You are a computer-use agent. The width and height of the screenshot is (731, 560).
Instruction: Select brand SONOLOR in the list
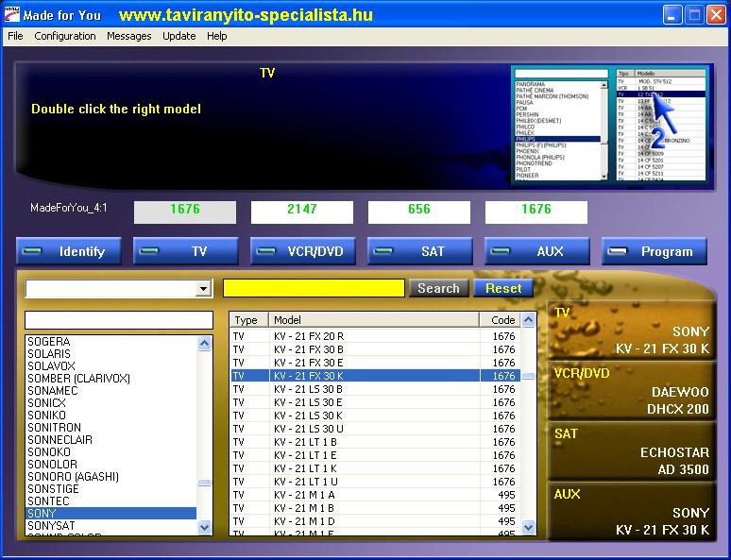point(110,465)
